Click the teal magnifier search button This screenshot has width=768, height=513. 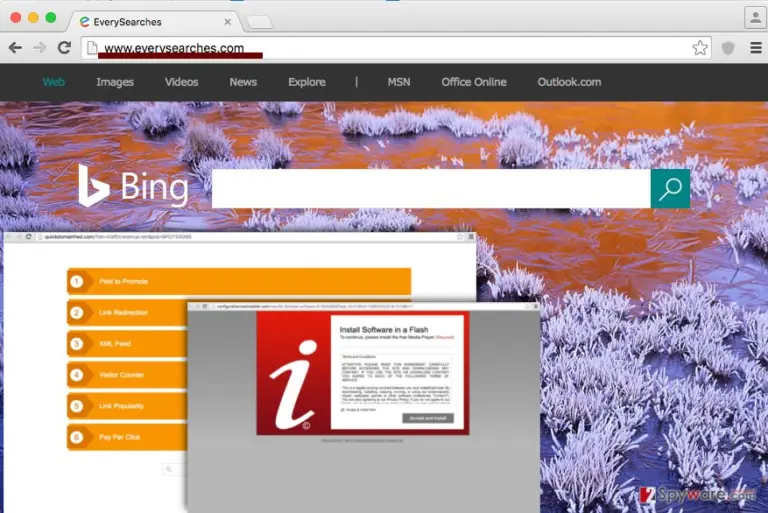pos(670,189)
